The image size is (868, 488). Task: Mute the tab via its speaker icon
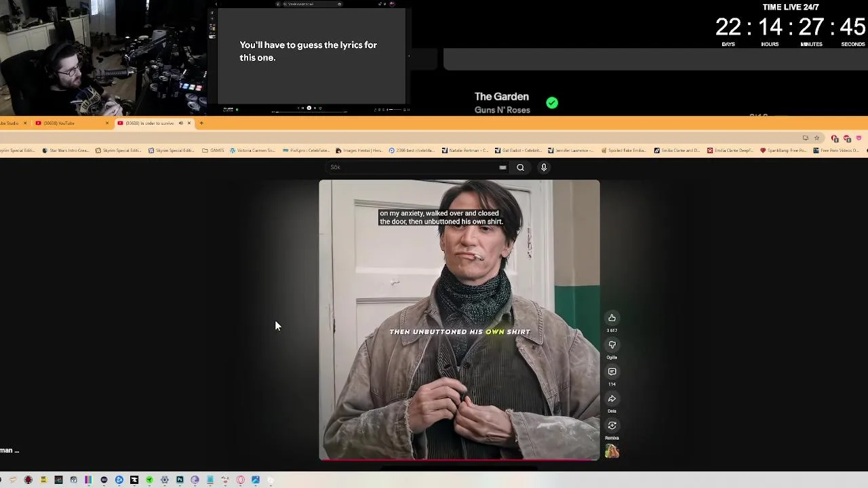coord(180,123)
